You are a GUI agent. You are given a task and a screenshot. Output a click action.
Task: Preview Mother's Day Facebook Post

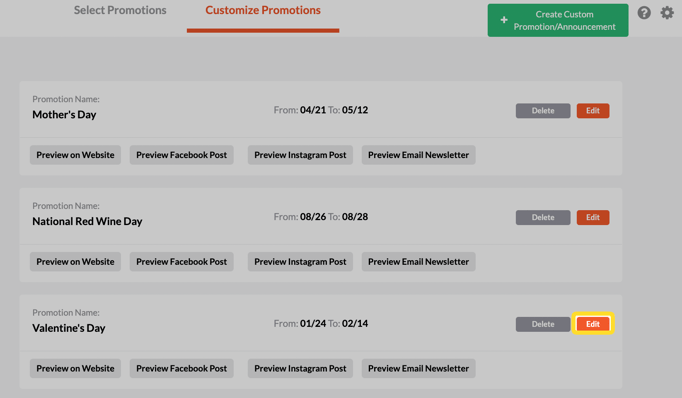181,155
